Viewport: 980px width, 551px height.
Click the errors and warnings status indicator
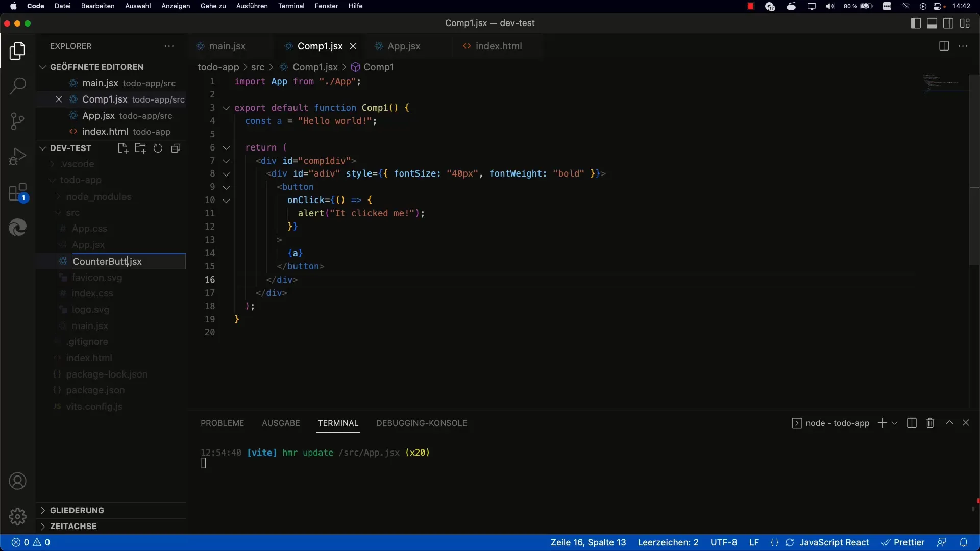point(31,542)
